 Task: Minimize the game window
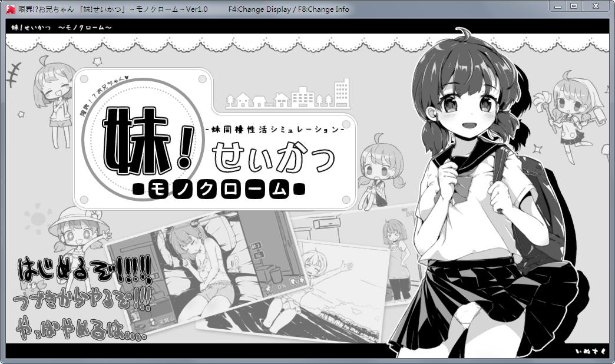tap(558, 6)
